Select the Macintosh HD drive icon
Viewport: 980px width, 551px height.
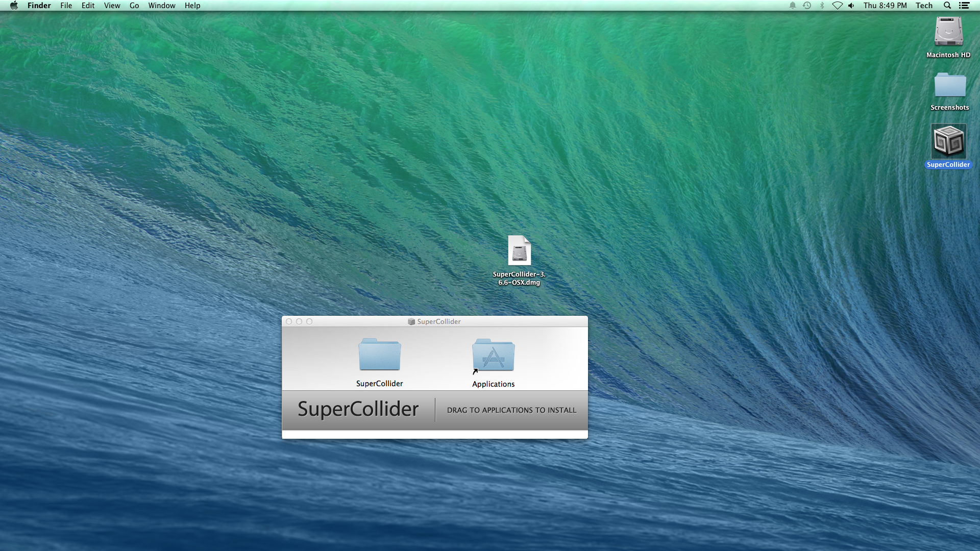(x=948, y=32)
